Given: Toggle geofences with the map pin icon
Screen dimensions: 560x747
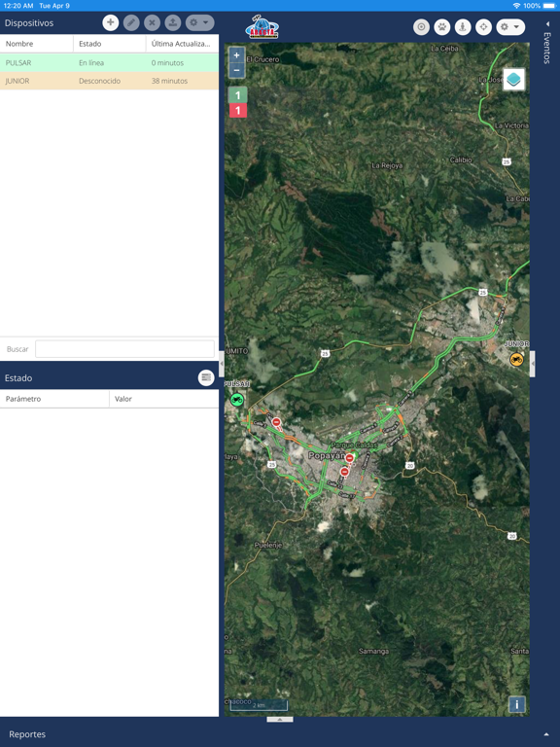Looking at the screenshot, I should (463, 27).
